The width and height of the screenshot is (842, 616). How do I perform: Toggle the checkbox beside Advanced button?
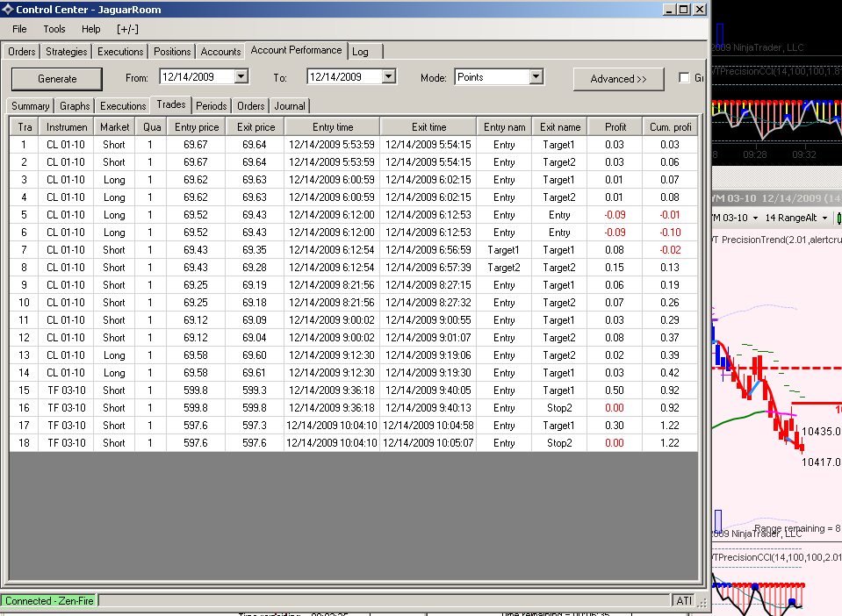click(684, 78)
